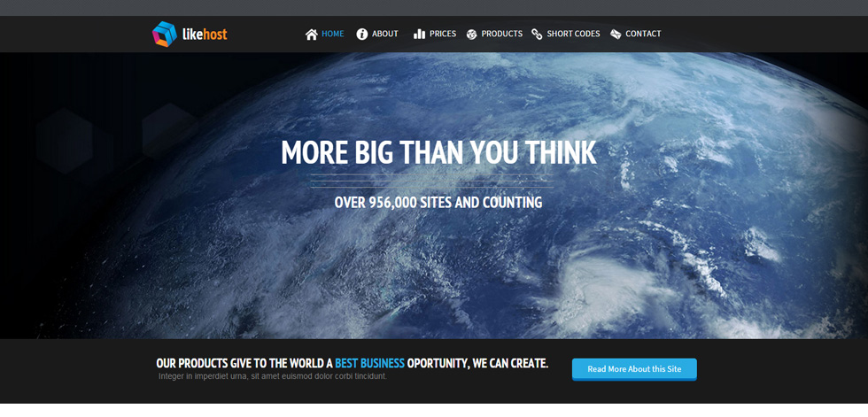This screenshot has width=868, height=417.
Task: Go to the ABOUT page
Action: tap(385, 34)
